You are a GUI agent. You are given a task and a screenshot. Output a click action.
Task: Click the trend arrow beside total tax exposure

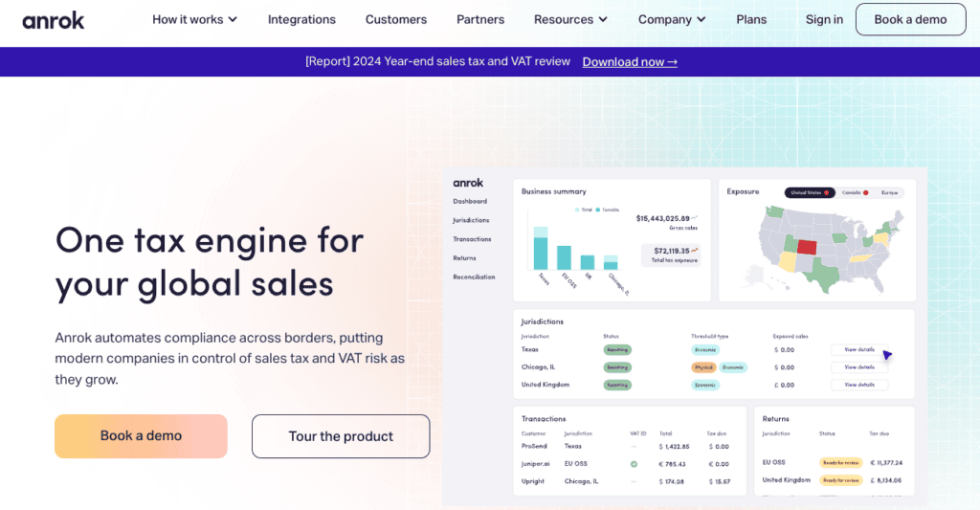(x=695, y=251)
